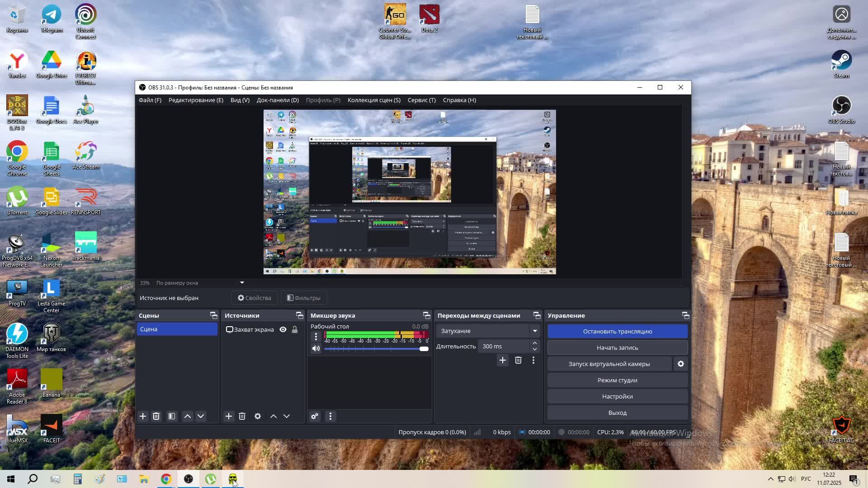Add a new scene transition plus icon

tap(502, 360)
